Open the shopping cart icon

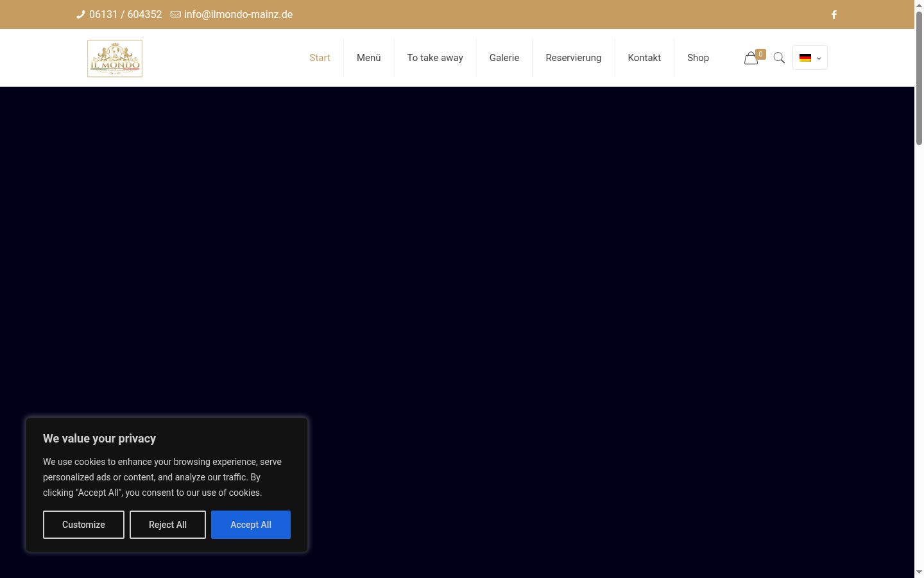tap(751, 59)
